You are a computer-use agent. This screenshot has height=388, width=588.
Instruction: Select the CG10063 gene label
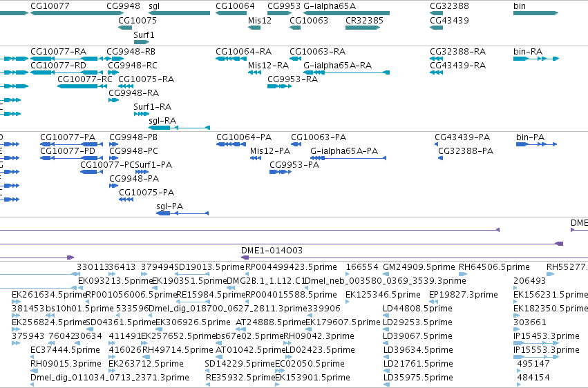coord(309,21)
